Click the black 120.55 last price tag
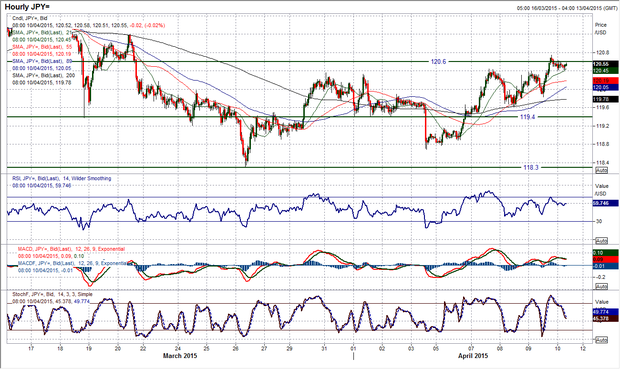The height and width of the screenshot is (369, 620). coord(605,64)
